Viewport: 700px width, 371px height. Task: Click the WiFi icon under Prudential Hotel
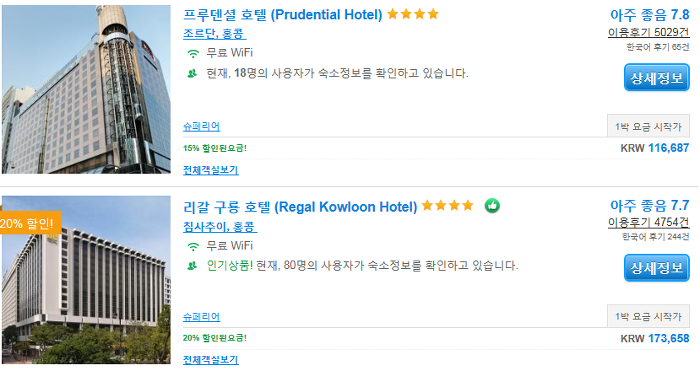[193, 54]
